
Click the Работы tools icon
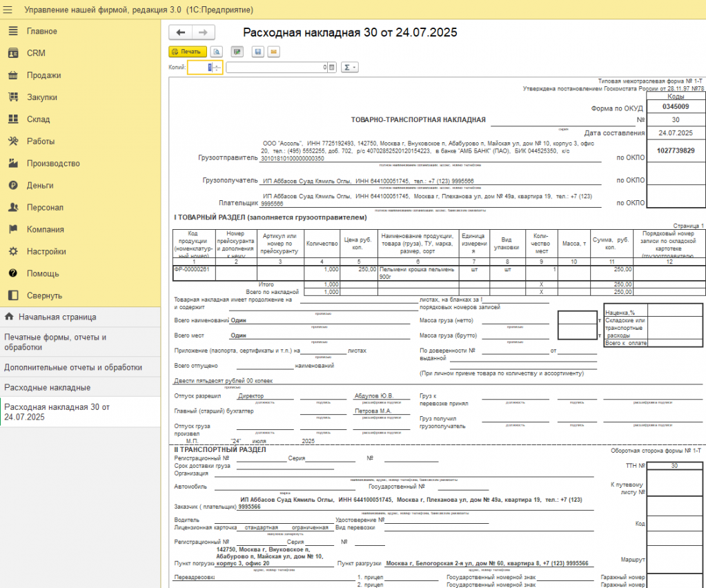pyautogui.click(x=13, y=141)
